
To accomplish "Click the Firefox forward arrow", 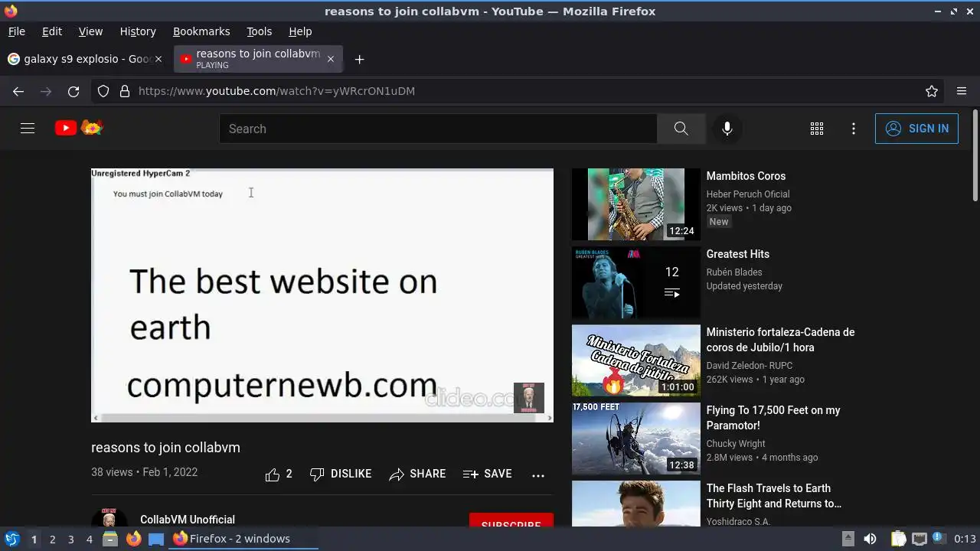I will pos(46,91).
